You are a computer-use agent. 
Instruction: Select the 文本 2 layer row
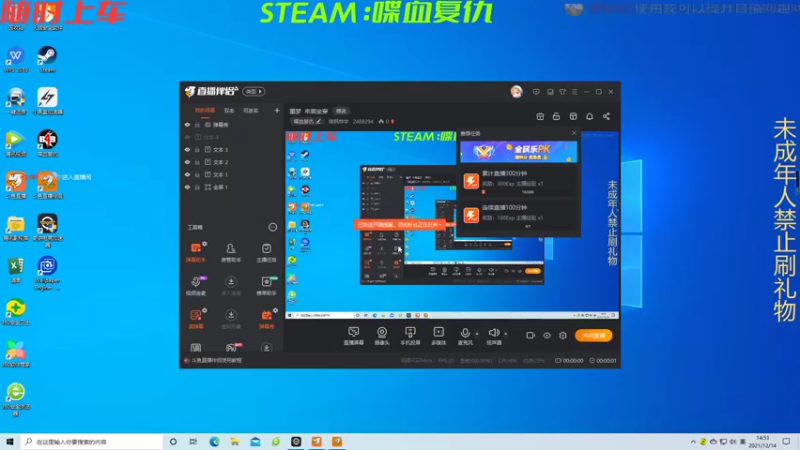pyautogui.click(x=232, y=162)
